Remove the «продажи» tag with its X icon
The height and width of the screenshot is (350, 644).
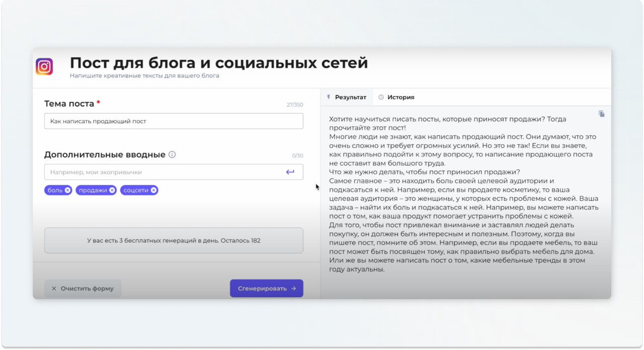point(112,190)
